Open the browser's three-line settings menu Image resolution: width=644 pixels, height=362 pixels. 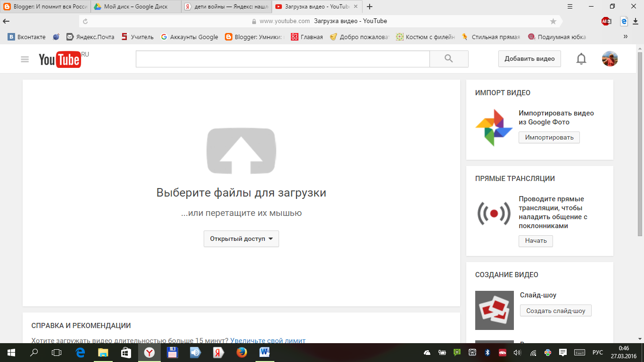pyautogui.click(x=570, y=7)
